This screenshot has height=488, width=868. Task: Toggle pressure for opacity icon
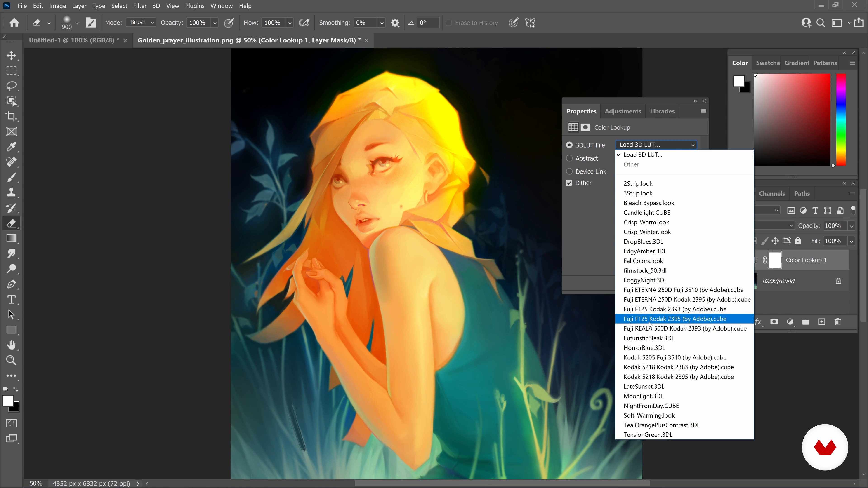229,23
